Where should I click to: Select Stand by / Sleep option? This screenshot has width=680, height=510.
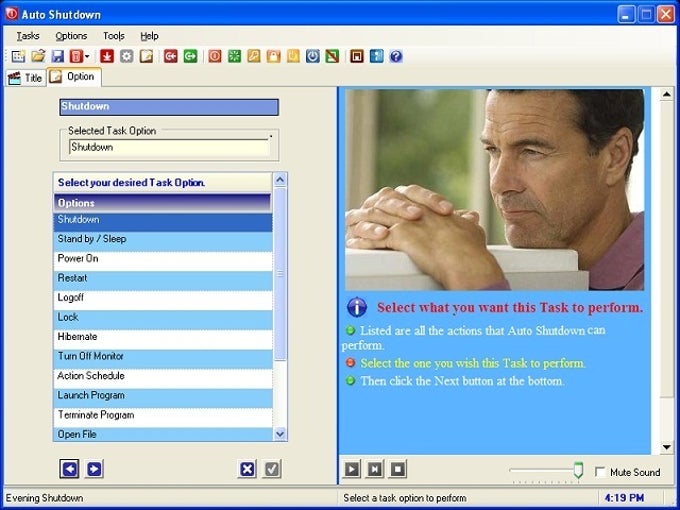tap(163, 241)
